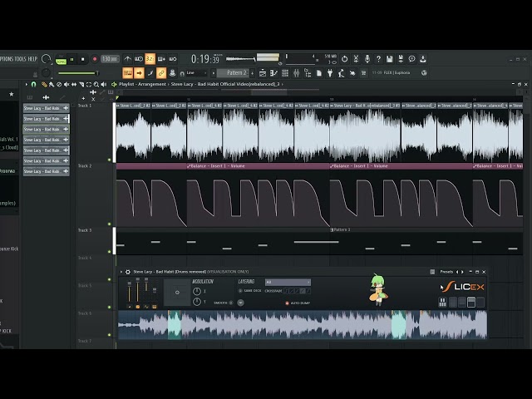Select the delete tool in Playlist toolbar
Viewport: 532px width, 399px height.
coord(59,84)
